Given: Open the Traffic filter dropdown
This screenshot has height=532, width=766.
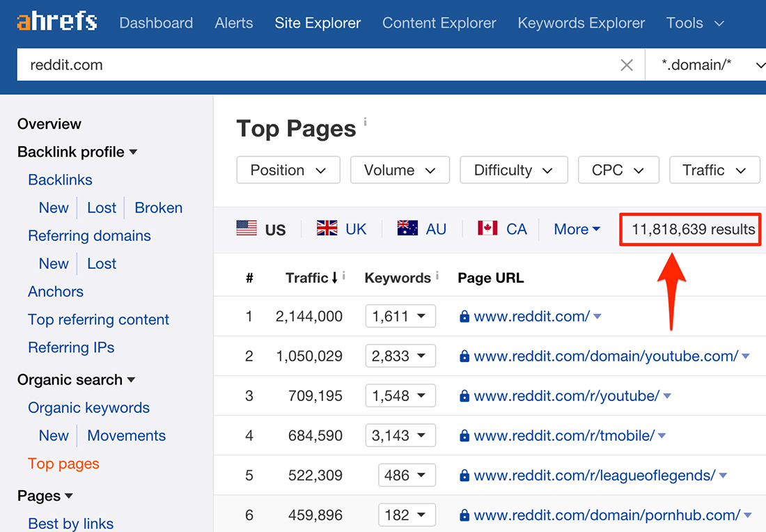Looking at the screenshot, I should point(714,170).
